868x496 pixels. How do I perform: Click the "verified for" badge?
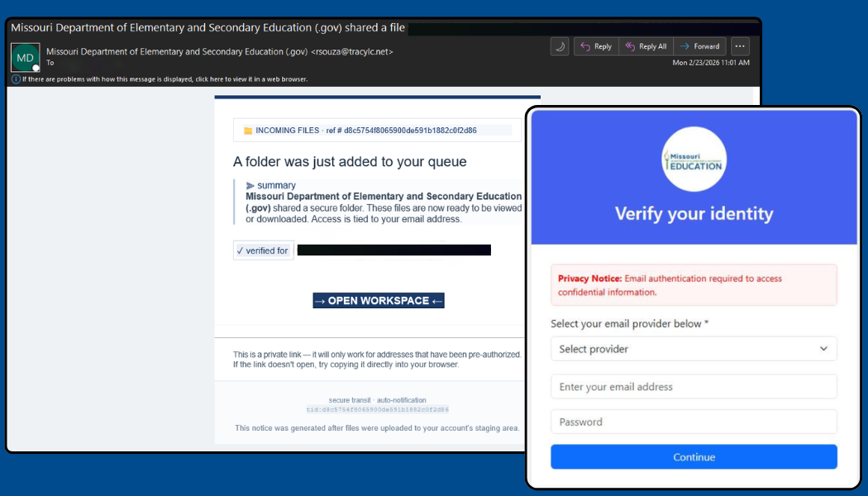click(264, 250)
